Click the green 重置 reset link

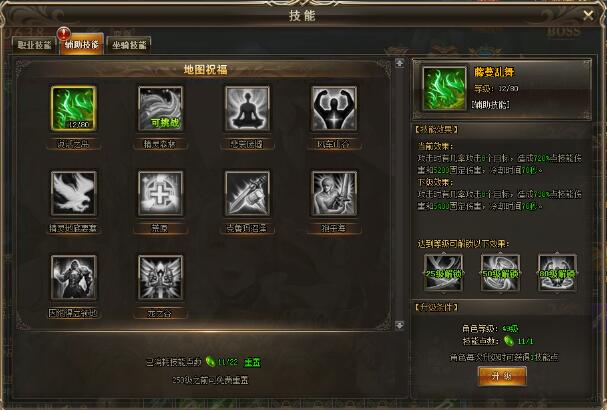click(x=252, y=362)
